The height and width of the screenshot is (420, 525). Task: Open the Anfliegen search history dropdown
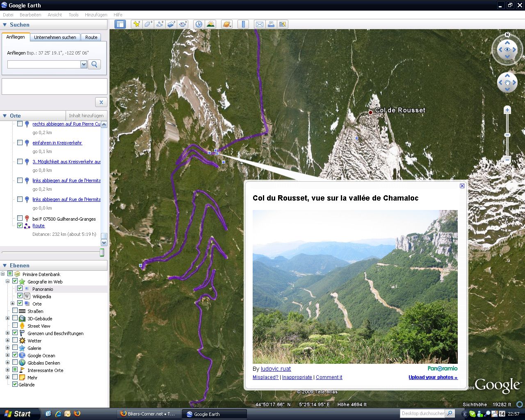click(84, 64)
